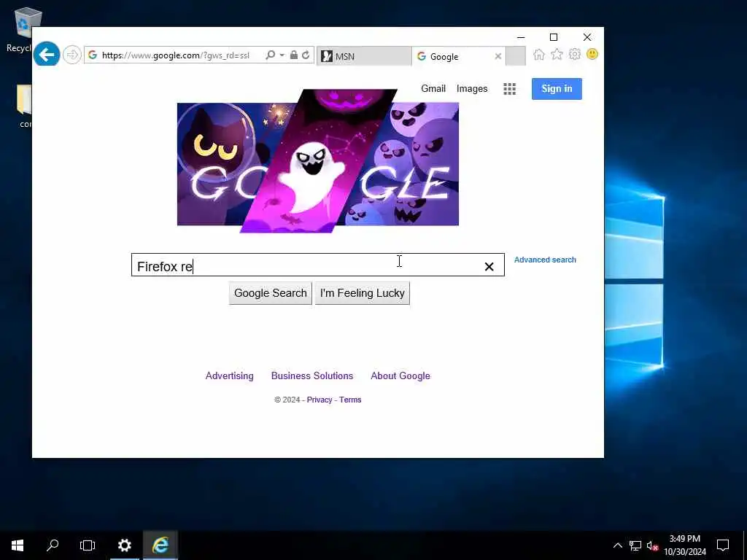Open About Google link

tap(400, 376)
